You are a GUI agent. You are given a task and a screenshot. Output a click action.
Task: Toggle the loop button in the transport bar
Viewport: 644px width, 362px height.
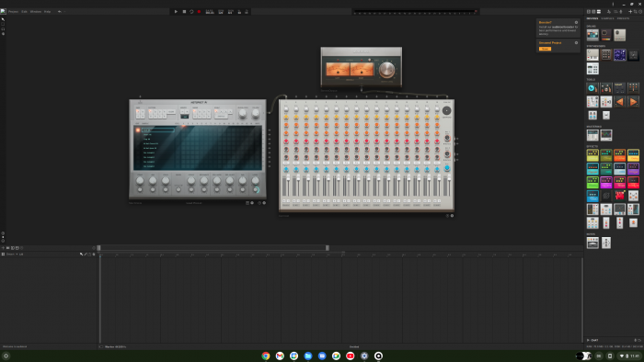(x=191, y=11)
